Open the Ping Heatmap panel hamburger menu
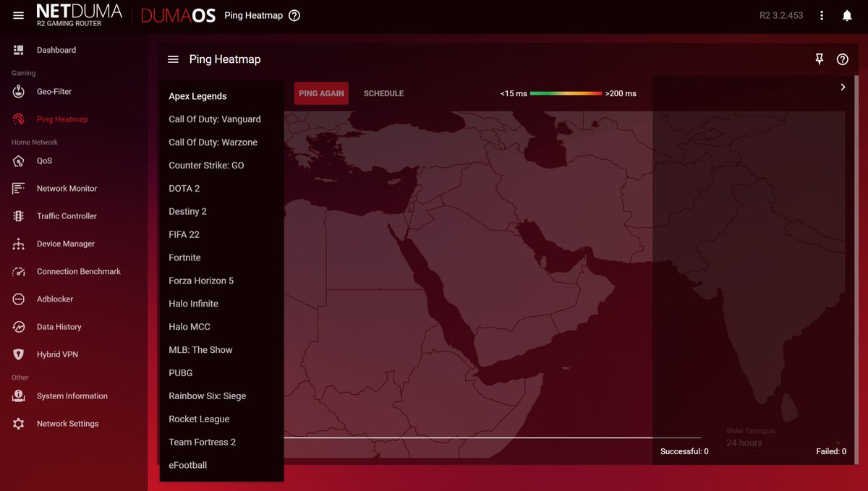 click(x=173, y=59)
